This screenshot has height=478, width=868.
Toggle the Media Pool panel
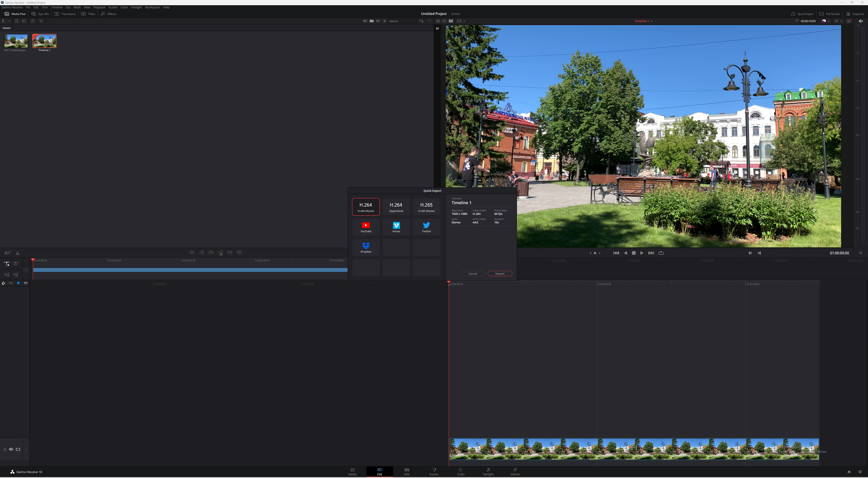pos(15,14)
